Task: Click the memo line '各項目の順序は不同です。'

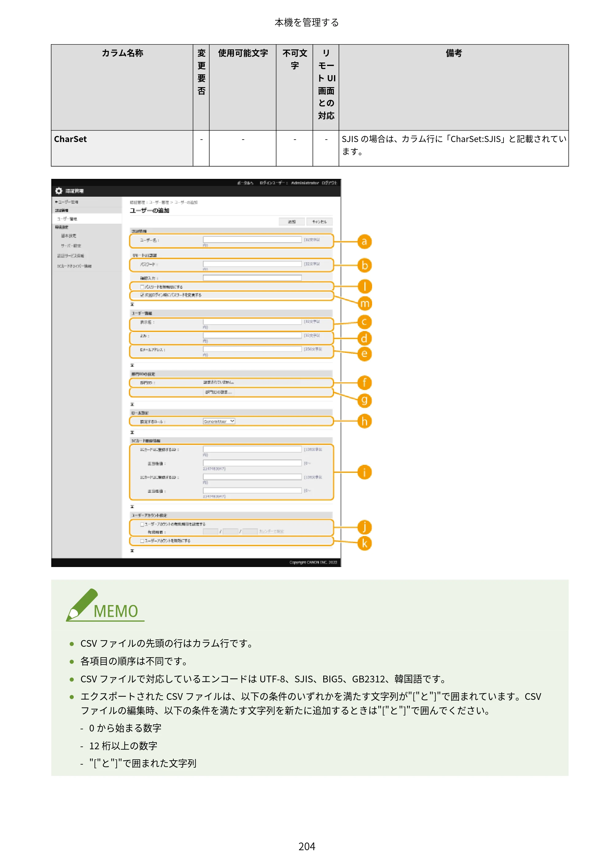Action: pyautogui.click(x=134, y=661)
